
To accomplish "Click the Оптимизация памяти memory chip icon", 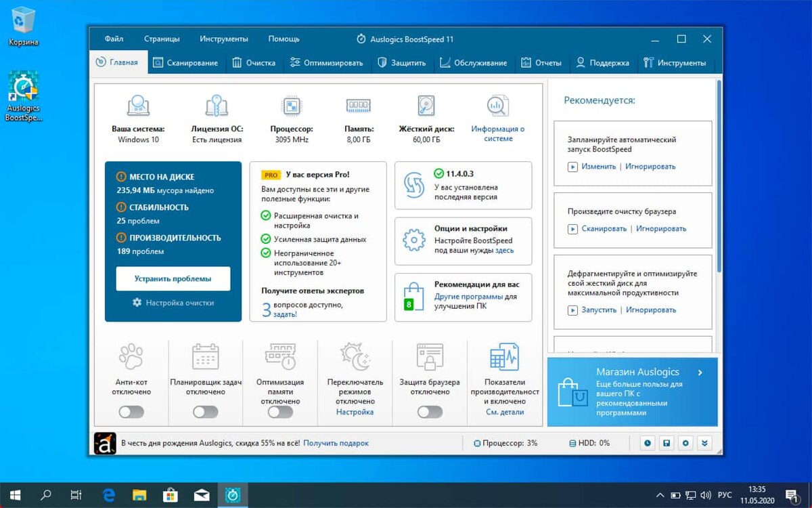I will coord(280,356).
